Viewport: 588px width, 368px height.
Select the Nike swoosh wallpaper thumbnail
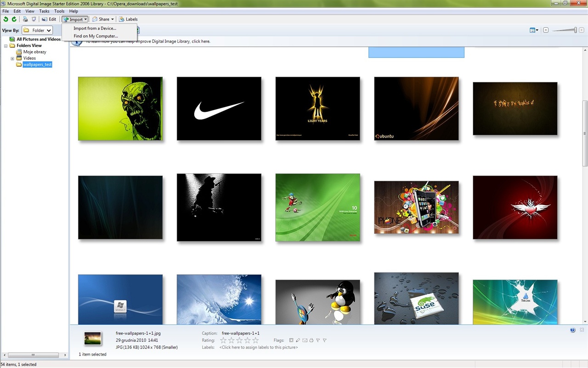(x=219, y=109)
